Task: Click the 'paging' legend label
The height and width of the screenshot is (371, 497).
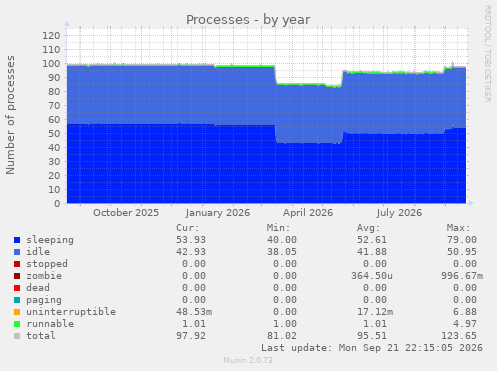Action: [x=44, y=300]
